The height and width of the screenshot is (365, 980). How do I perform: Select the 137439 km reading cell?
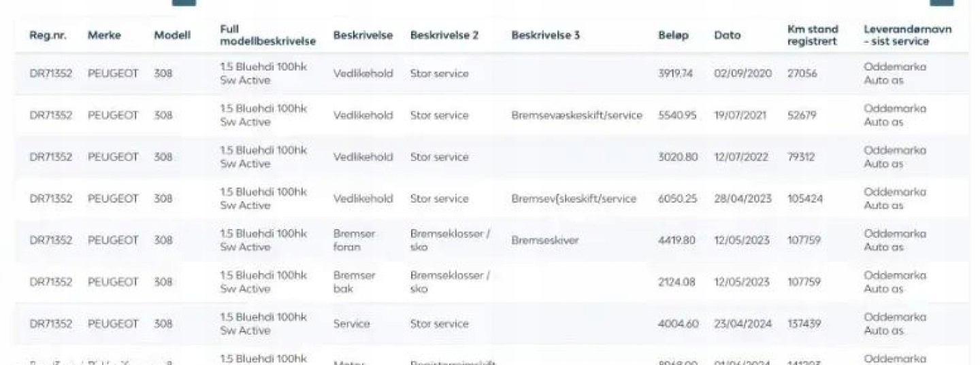(804, 324)
